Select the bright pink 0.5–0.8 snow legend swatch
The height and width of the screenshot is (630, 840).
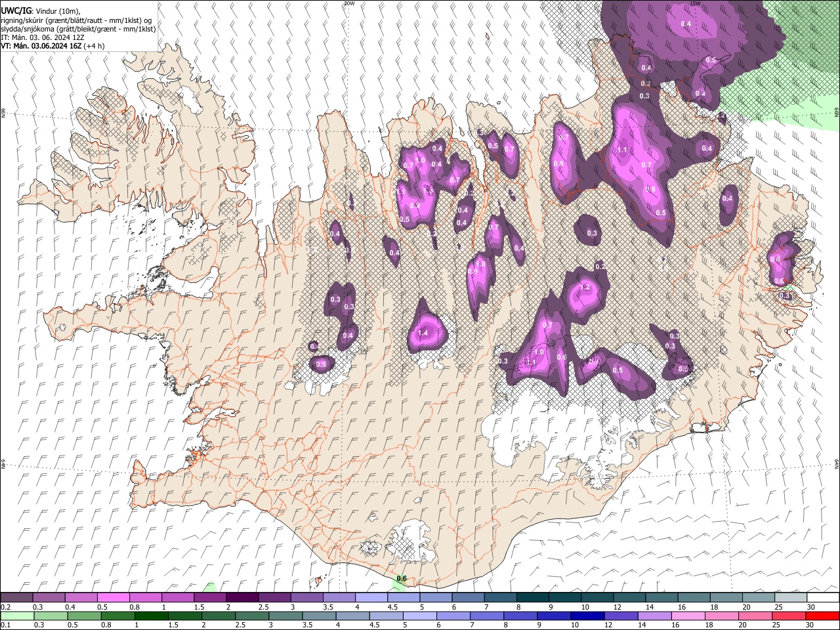pos(114,598)
